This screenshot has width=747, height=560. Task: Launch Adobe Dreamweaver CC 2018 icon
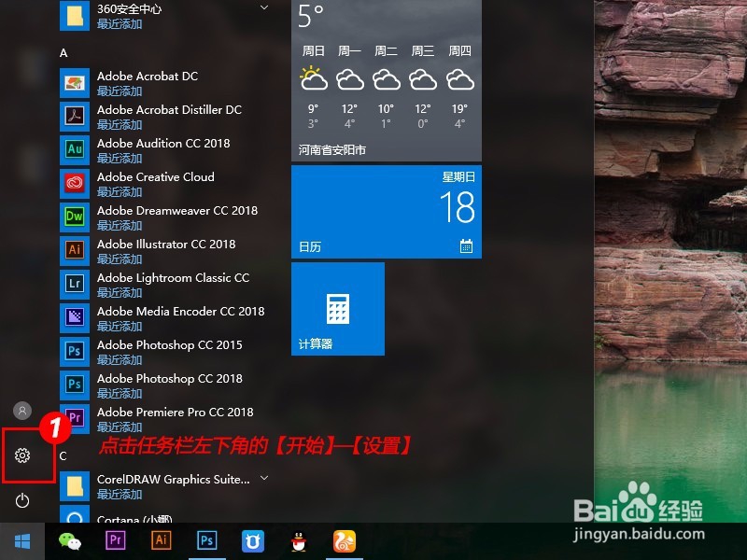coord(75,217)
